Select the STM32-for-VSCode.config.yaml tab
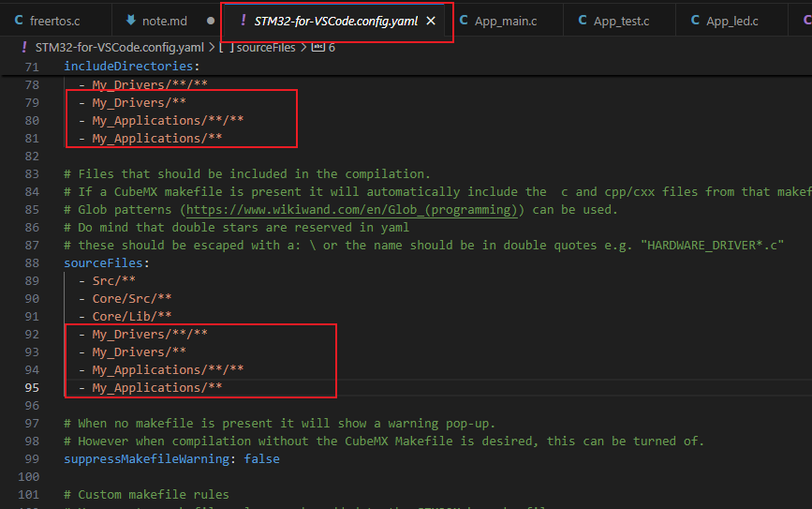 (x=335, y=21)
